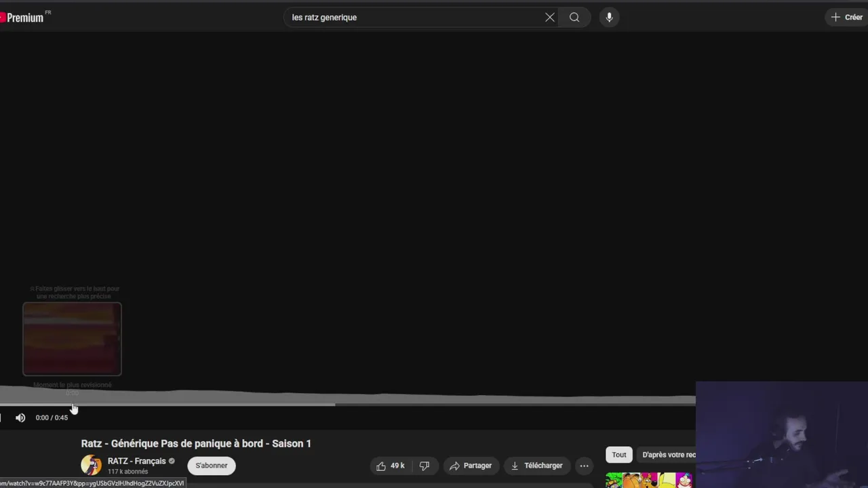
Task: Dislike the video with thumbs down
Action: point(425,466)
